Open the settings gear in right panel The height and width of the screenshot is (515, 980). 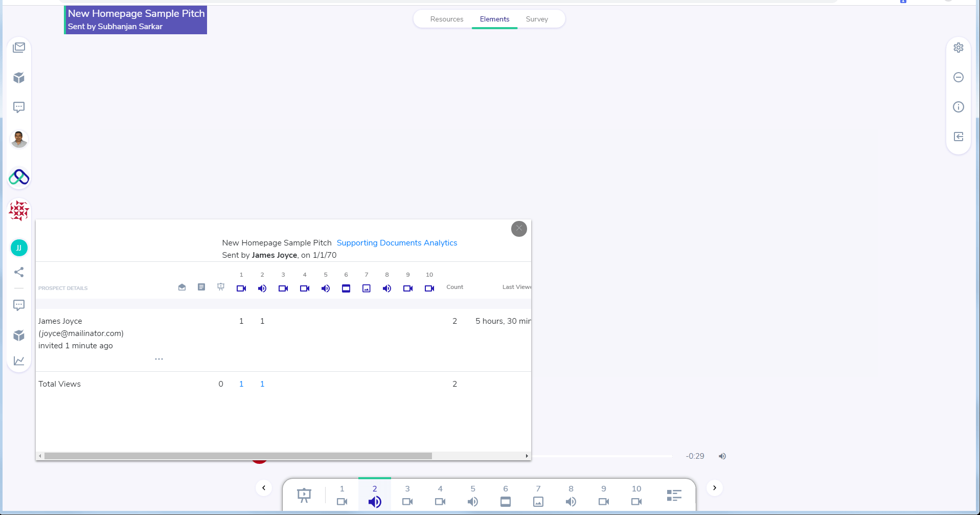[x=958, y=48]
